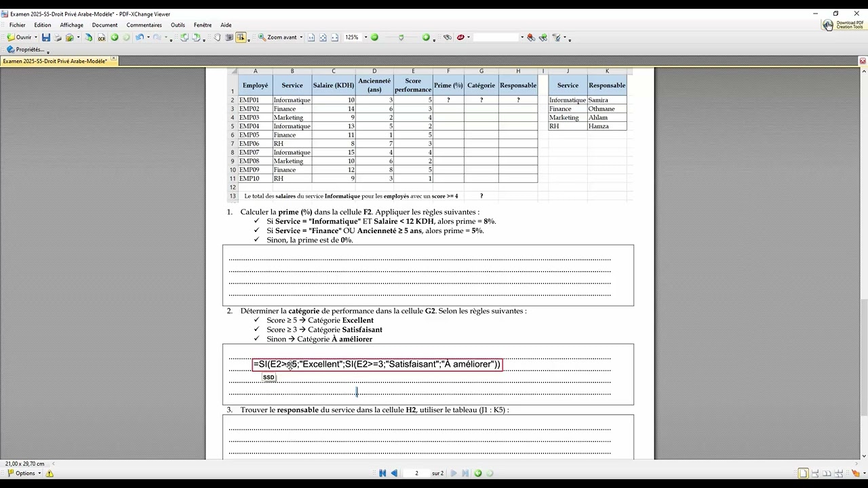
Task: Open the Undo history dropdown arrow
Action: tap(149, 37)
